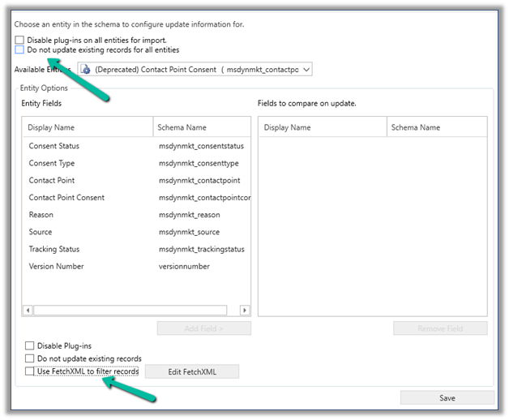
Task: Open the Available Entities dropdown arrow
Action: 305,70
